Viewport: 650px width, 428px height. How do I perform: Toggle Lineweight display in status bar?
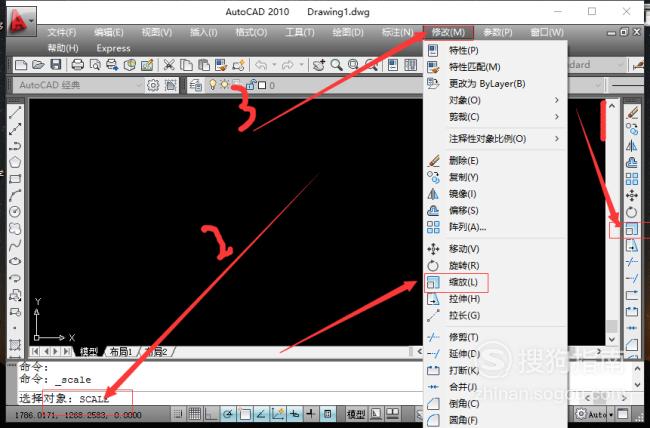[x=310, y=413]
